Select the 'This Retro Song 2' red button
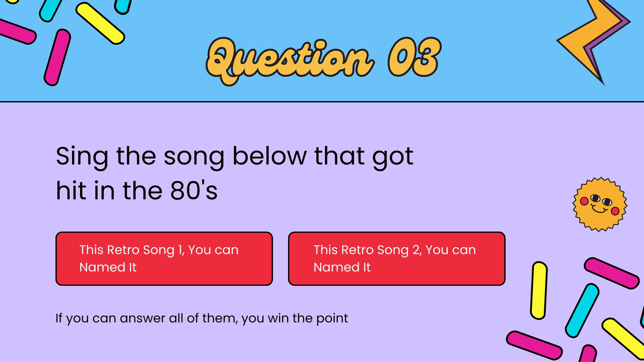The image size is (644, 362). (x=397, y=259)
